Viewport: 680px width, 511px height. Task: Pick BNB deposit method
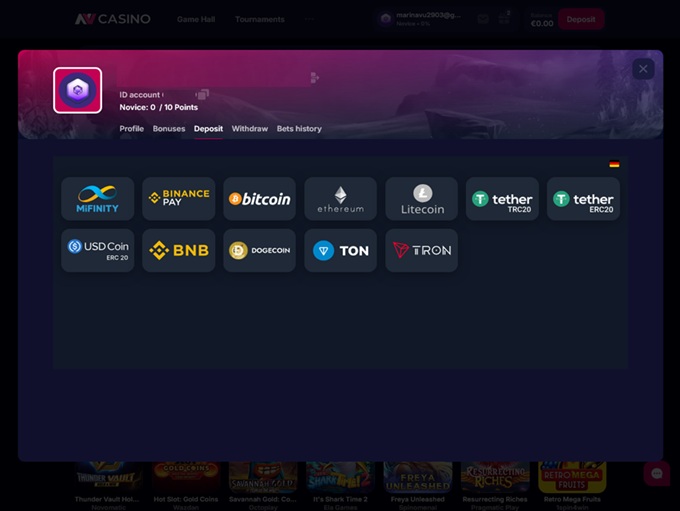point(178,250)
